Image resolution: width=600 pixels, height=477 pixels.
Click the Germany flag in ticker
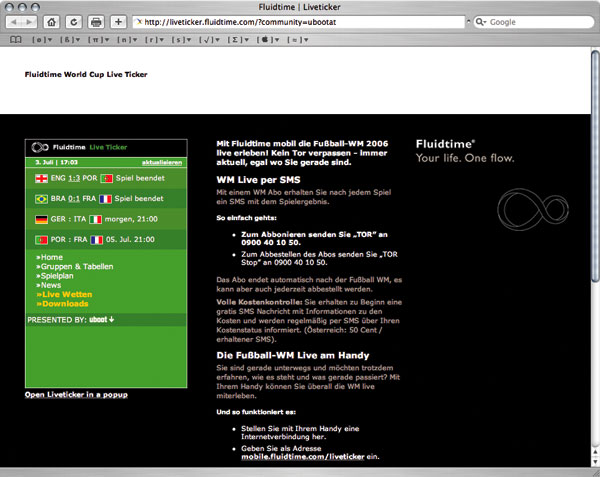(x=41, y=220)
